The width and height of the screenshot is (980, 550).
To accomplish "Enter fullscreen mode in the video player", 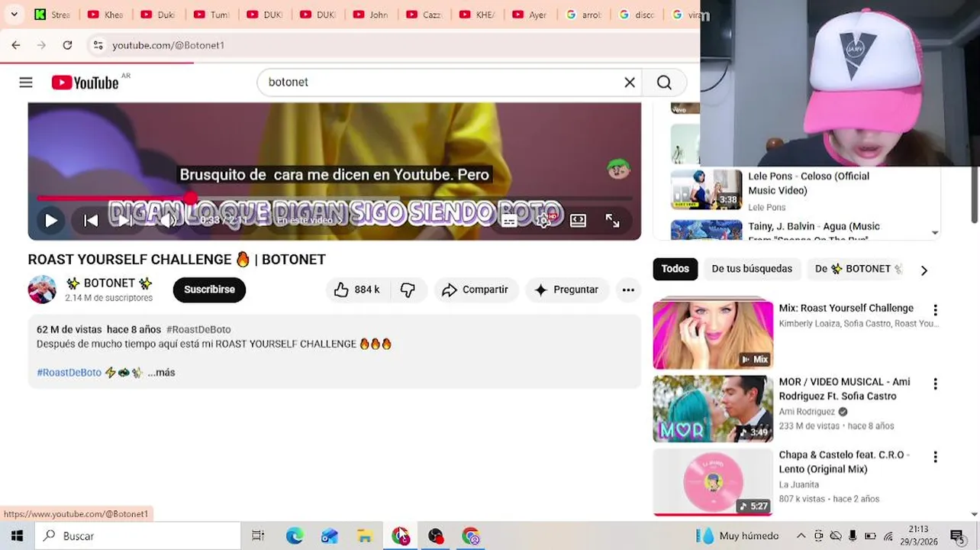I will 612,221.
